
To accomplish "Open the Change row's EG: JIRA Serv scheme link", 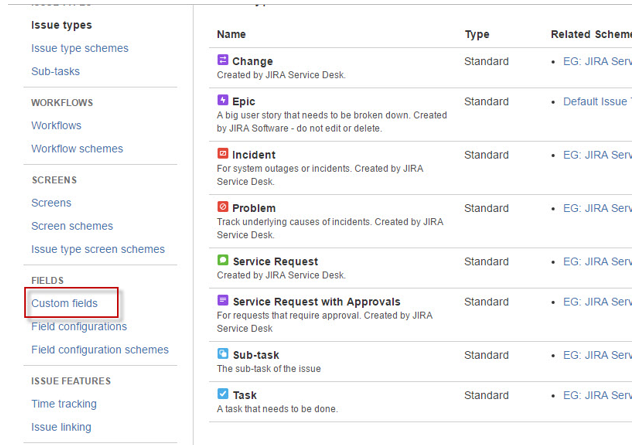I will [597, 61].
